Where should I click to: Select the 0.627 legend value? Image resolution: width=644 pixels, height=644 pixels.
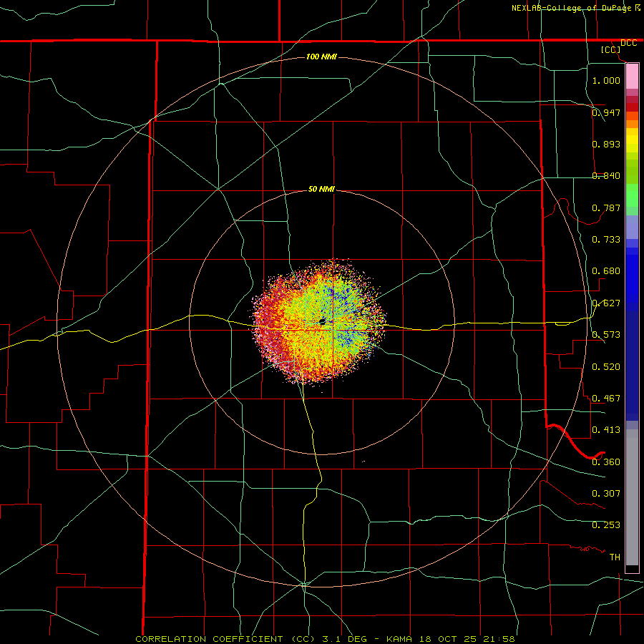point(606,303)
